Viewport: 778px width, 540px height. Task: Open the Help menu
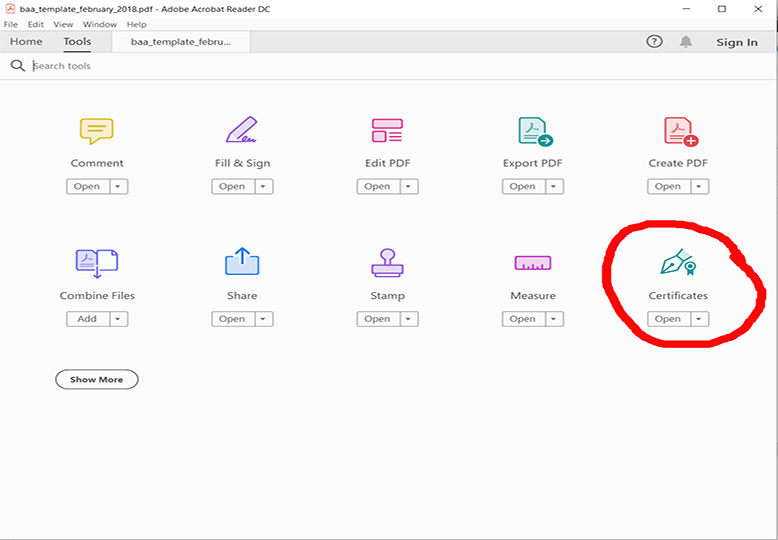(136, 24)
